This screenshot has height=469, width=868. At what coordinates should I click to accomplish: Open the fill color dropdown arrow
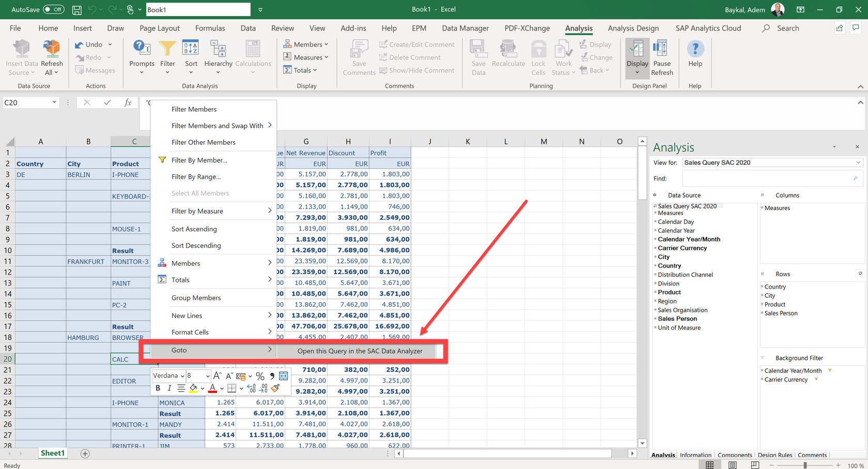pos(202,388)
